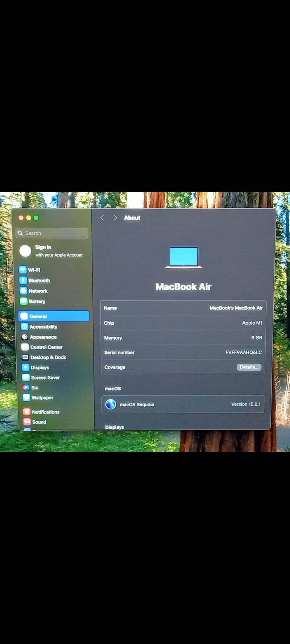The width and height of the screenshot is (290, 644).
Task: Click the About title in header
Action: pos(132,218)
